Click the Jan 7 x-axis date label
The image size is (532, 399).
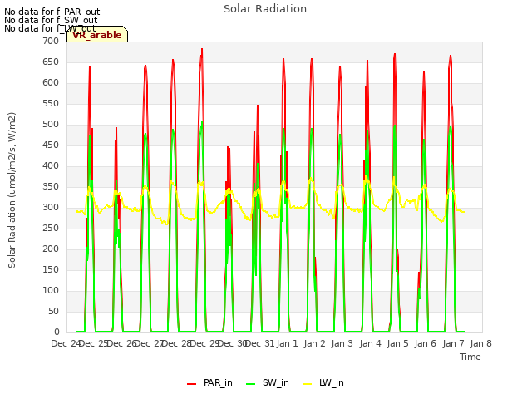coord(453,343)
